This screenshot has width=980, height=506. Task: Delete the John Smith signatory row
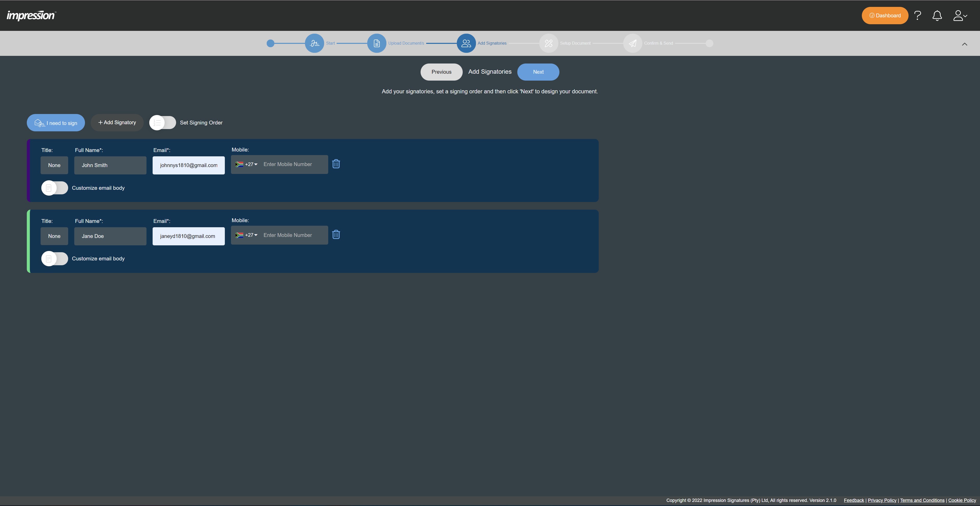click(x=336, y=164)
